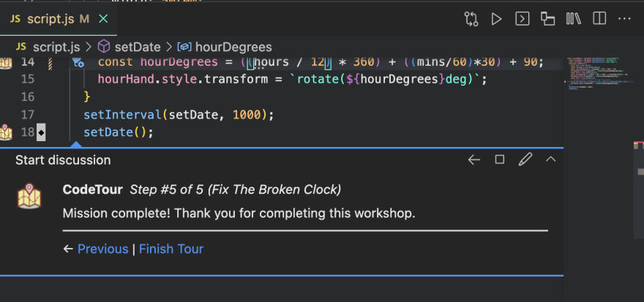
Task: Click the overlapping windows icon in toolbar
Action: [x=547, y=19]
